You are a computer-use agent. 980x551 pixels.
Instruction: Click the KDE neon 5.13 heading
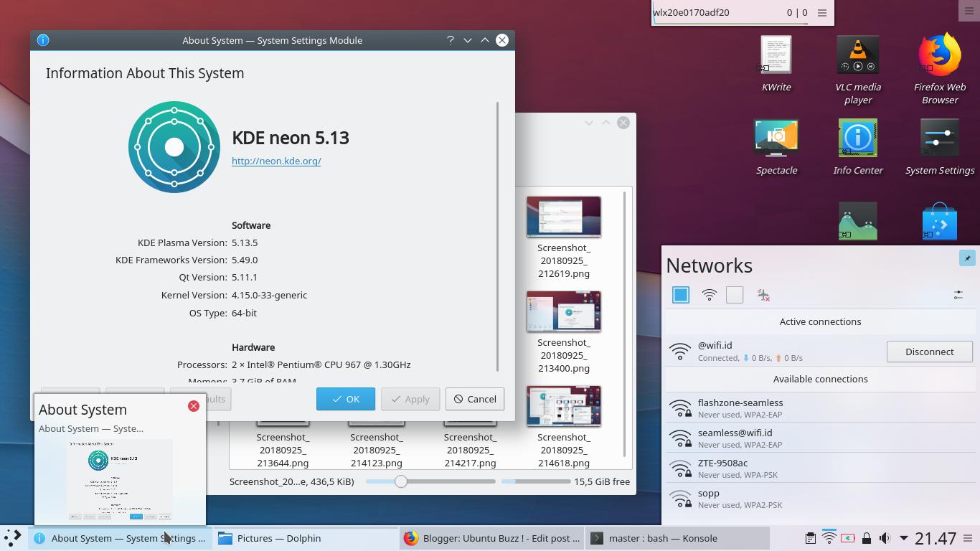coord(290,138)
